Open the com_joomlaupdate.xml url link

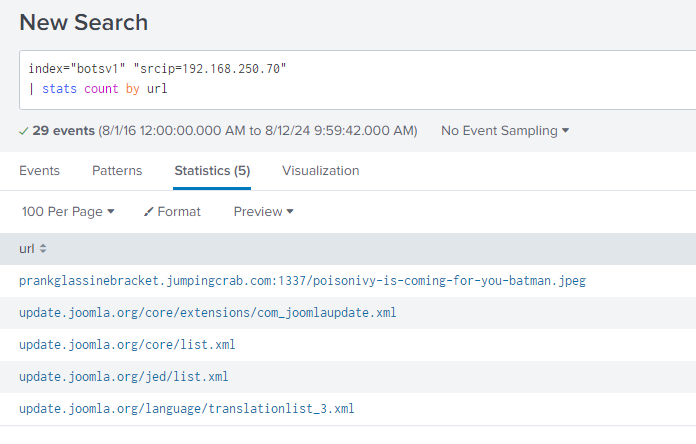208,313
